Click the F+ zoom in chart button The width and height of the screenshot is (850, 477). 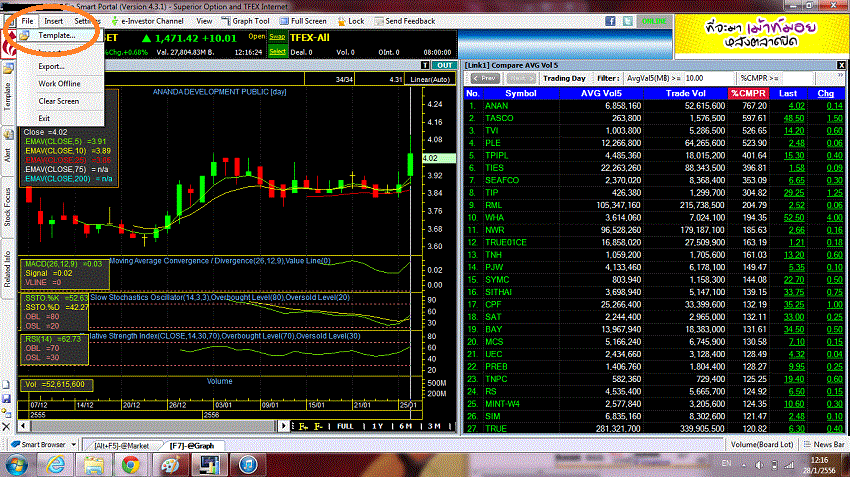pos(303,427)
